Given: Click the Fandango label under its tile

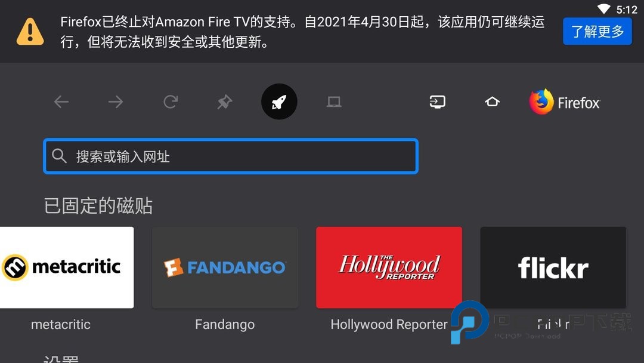Looking at the screenshot, I should (x=224, y=324).
